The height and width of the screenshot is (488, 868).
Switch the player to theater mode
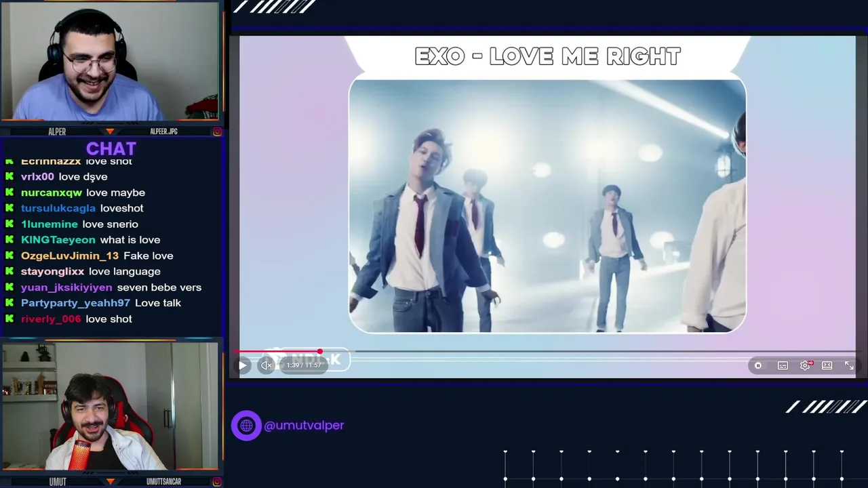point(827,365)
